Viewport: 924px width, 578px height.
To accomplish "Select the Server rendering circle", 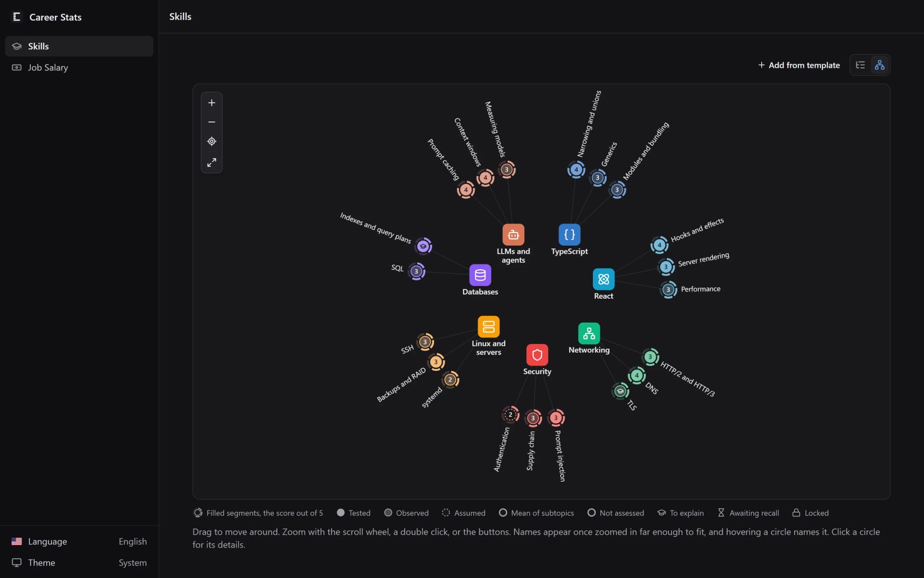I will point(666,266).
